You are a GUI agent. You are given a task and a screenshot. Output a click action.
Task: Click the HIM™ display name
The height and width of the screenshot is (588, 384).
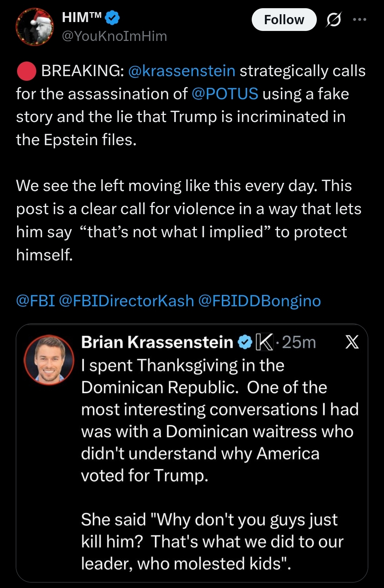click(x=82, y=17)
